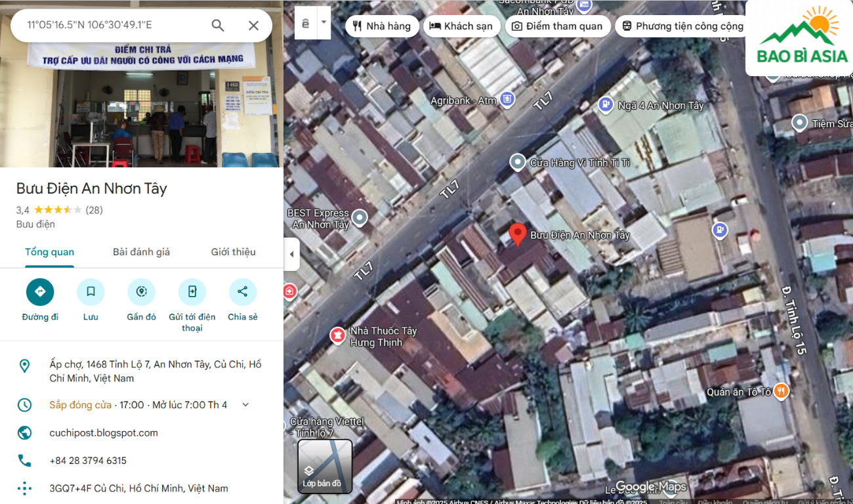Filter map by Nhà hàng
This screenshot has width=853, height=504.
click(x=382, y=26)
